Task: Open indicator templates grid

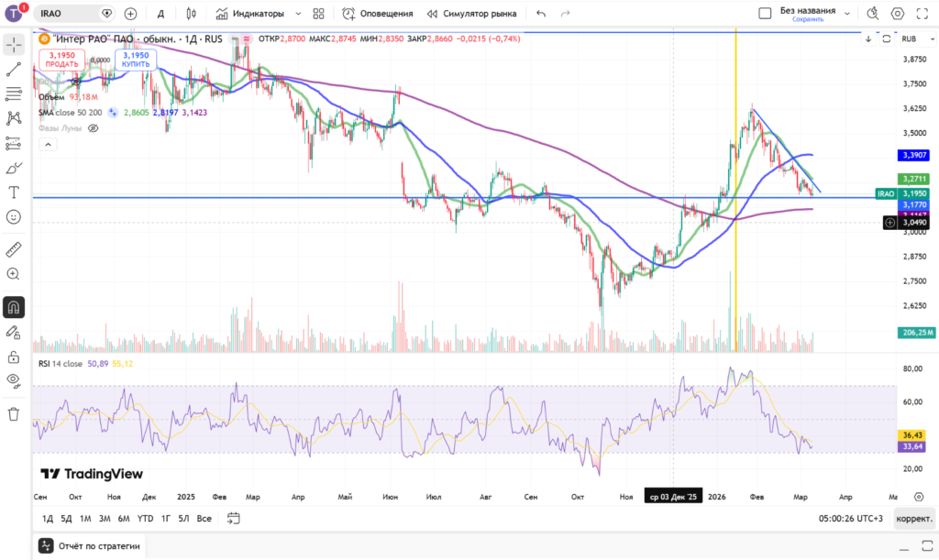Action: (x=318, y=13)
